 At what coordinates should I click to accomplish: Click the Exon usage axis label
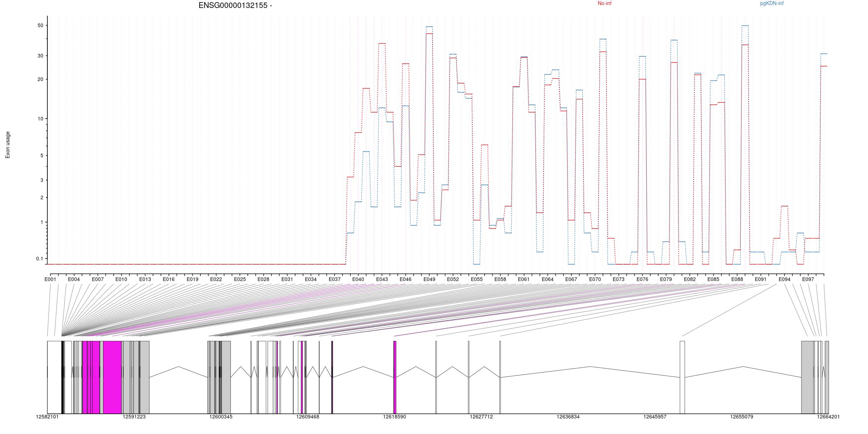tap(8, 145)
